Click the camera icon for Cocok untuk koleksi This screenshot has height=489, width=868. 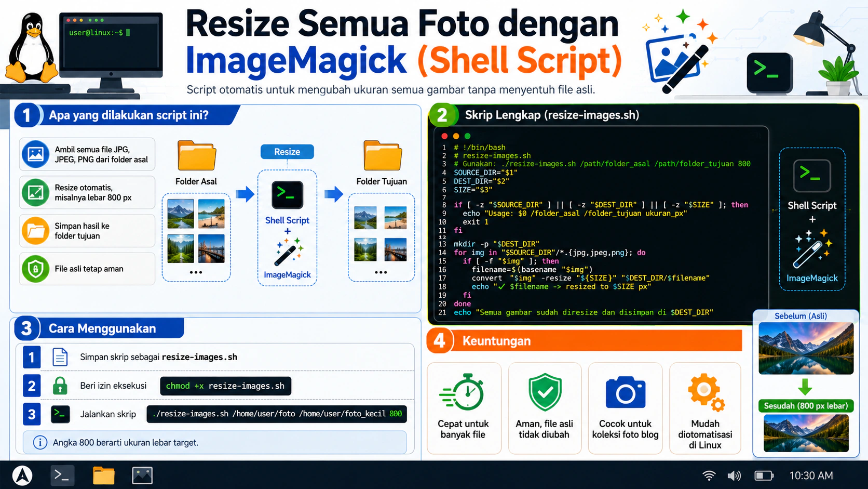click(626, 392)
